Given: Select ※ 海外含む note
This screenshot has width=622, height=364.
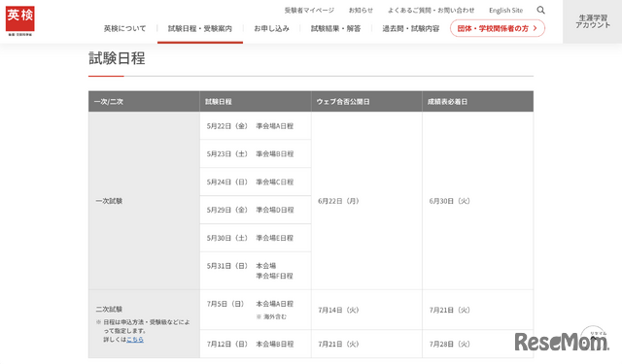Looking at the screenshot, I should click(271, 316).
